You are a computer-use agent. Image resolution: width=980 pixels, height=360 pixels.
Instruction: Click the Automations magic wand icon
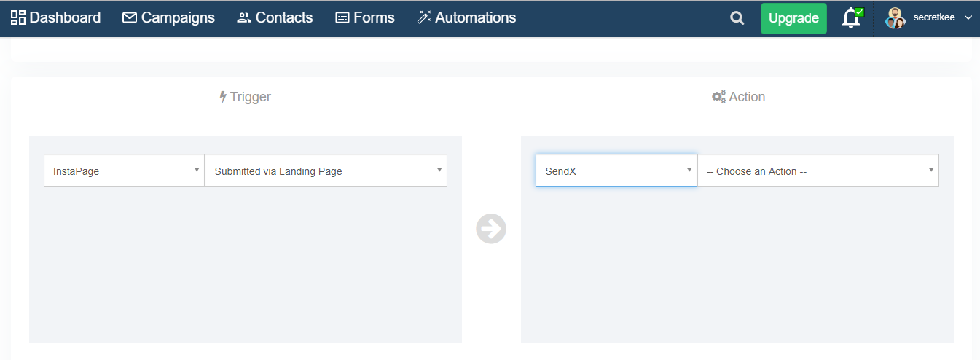pos(424,17)
